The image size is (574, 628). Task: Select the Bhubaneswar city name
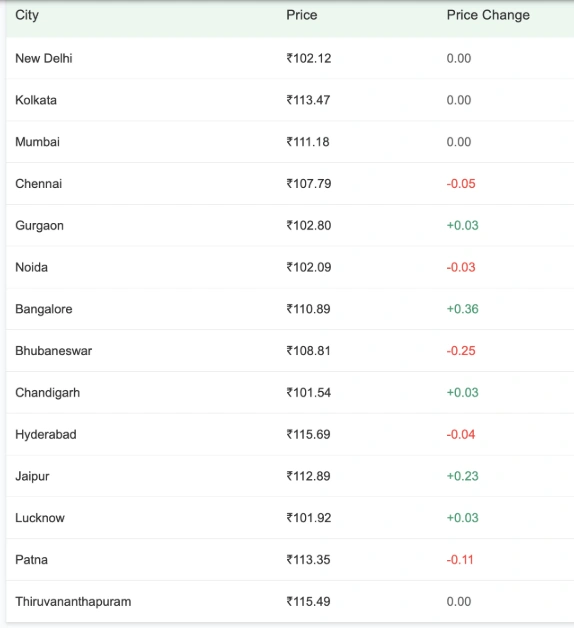54,351
